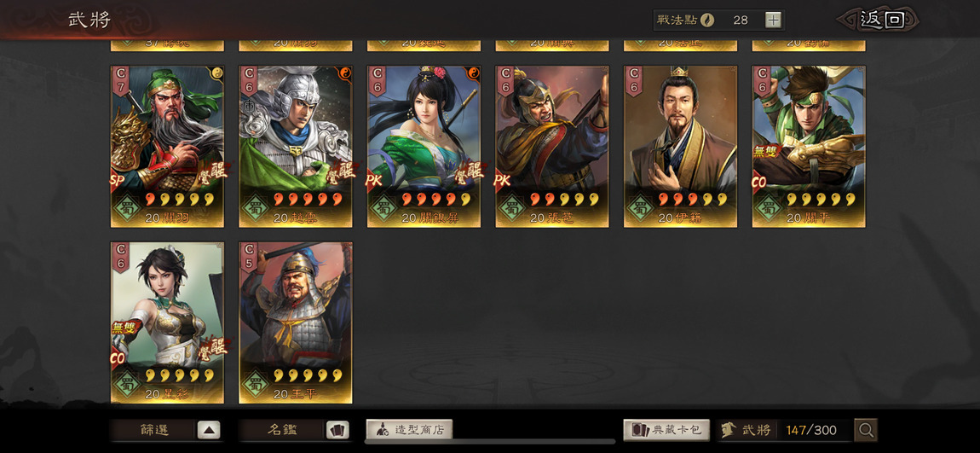Click the bottom horizontal scrollbar
Viewport: 980px width, 453px height.
point(490,442)
